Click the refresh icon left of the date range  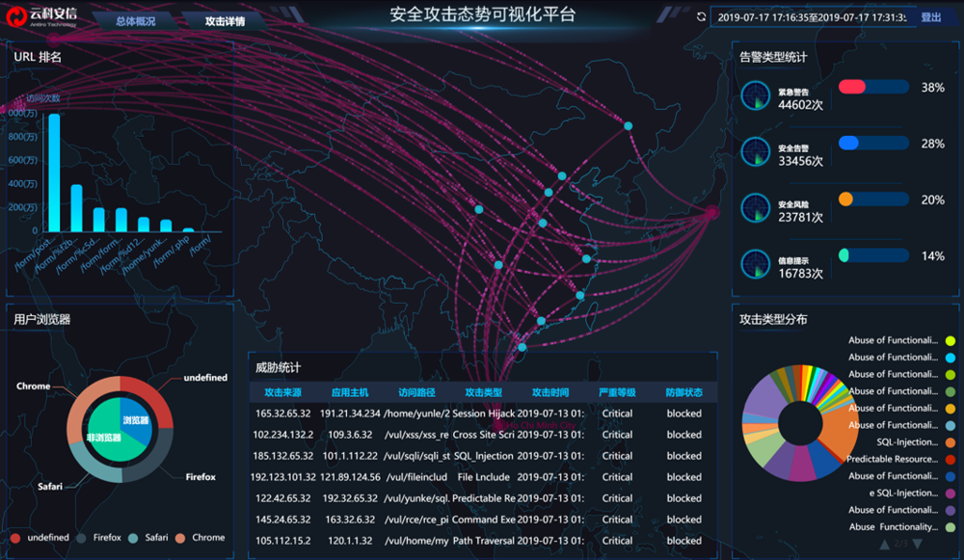click(x=701, y=15)
